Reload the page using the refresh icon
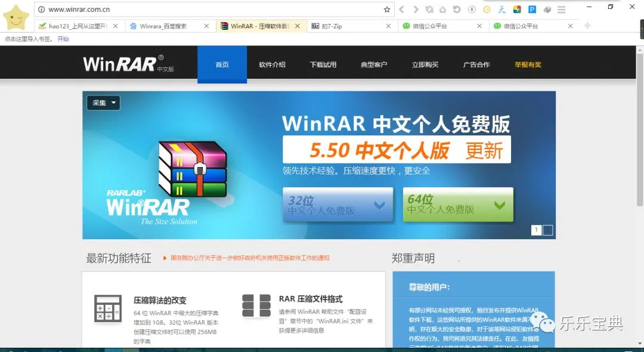This screenshot has width=644, height=352. [x=429, y=10]
